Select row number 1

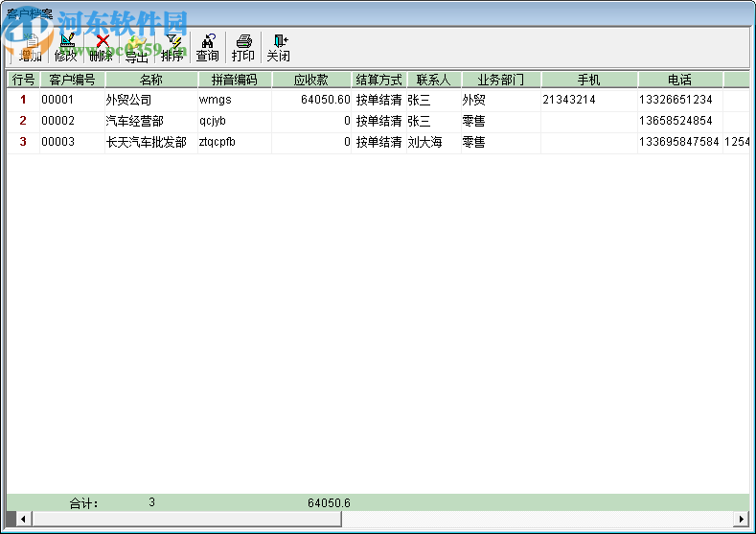(23, 100)
